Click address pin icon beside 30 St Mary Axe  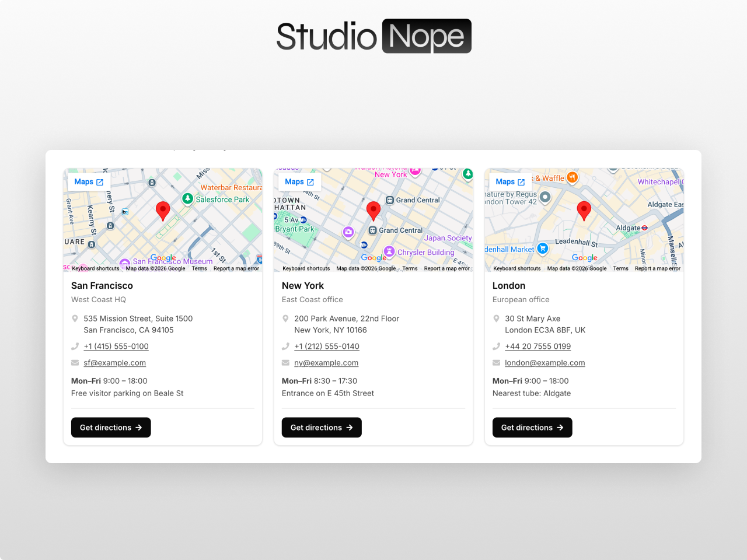coord(496,318)
